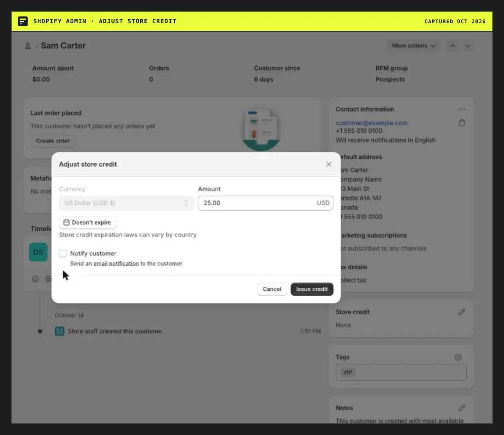Click the customer-created event icon in the timeline
The width and height of the screenshot is (504, 435).
[x=60, y=331]
